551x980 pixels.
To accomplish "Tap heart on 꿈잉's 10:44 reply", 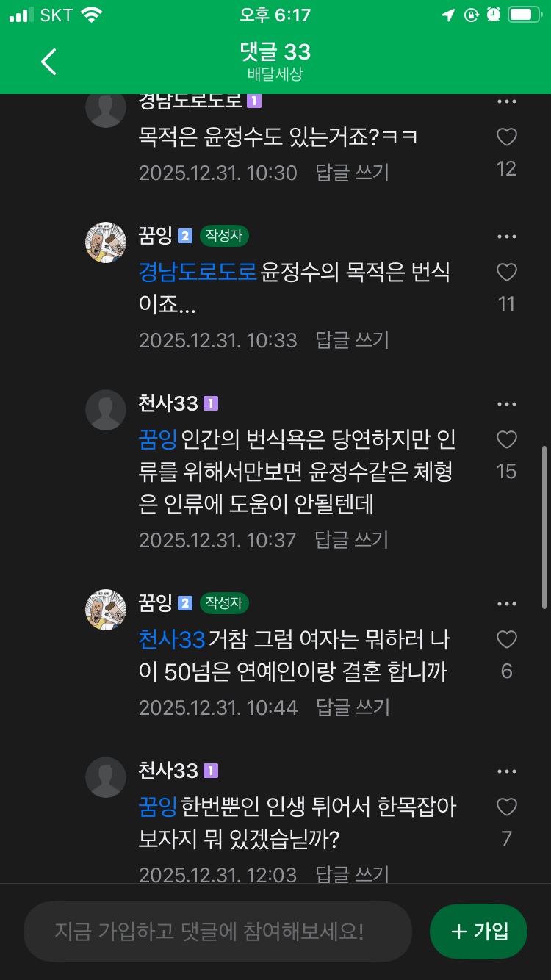I will pyautogui.click(x=507, y=640).
